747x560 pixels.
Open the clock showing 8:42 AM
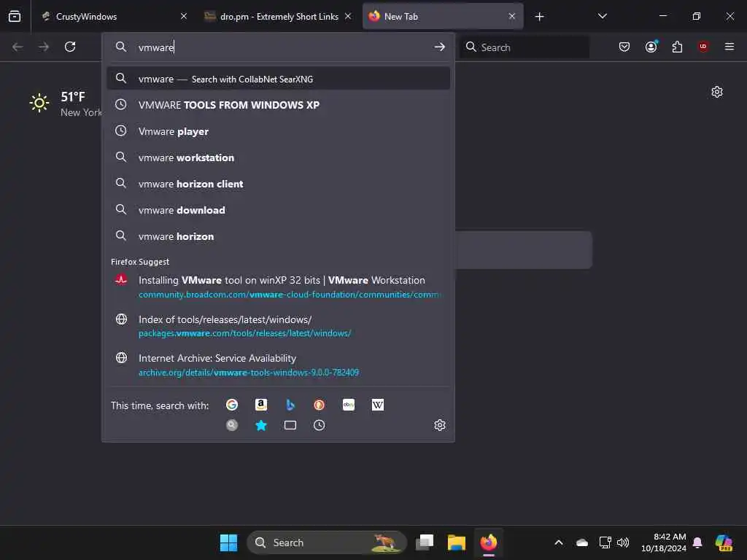click(x=664, y=542)
